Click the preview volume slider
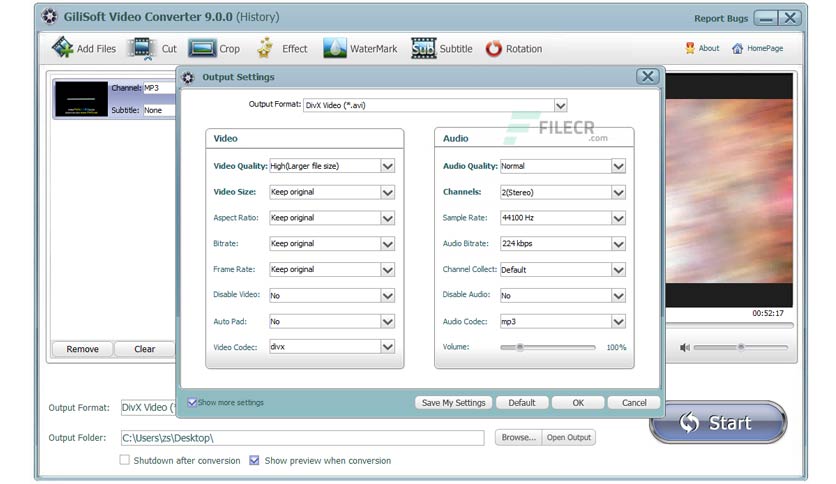The height and width of the screenshot is (484, 836). pyautogui.click(x=741, y=347)
